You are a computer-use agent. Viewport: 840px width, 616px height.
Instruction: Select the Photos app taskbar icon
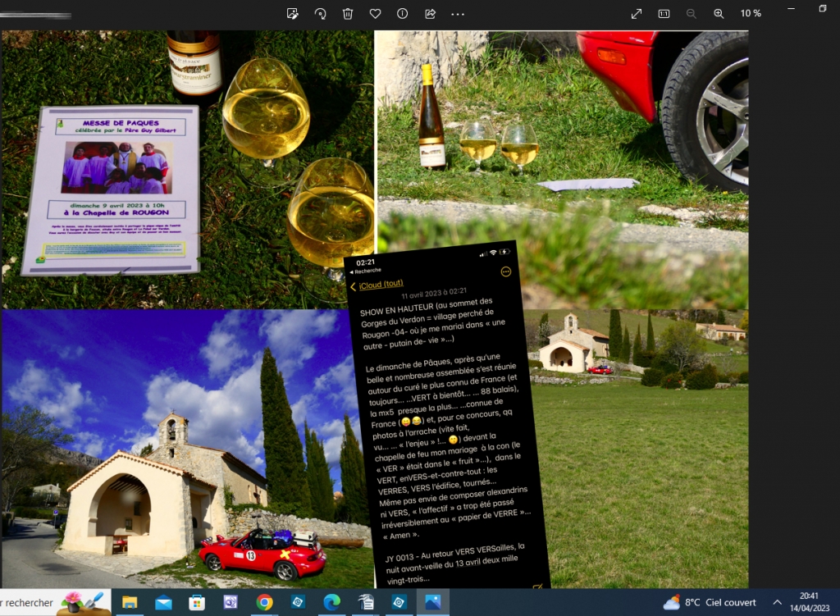433,603
